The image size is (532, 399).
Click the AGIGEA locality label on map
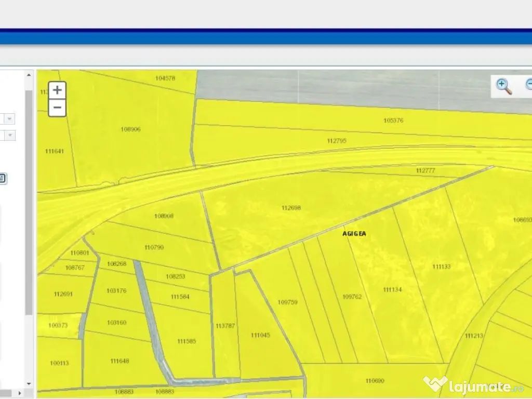point(354,234)
